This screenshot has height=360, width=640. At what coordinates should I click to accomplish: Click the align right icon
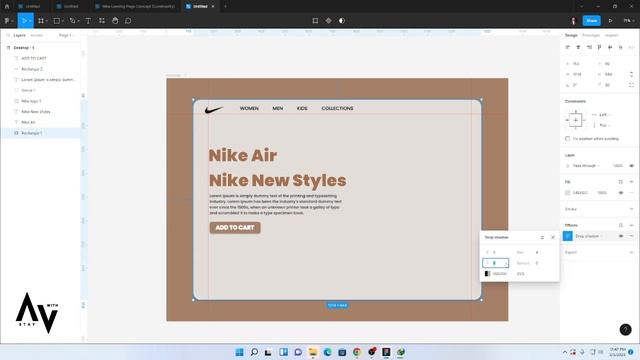589,47
